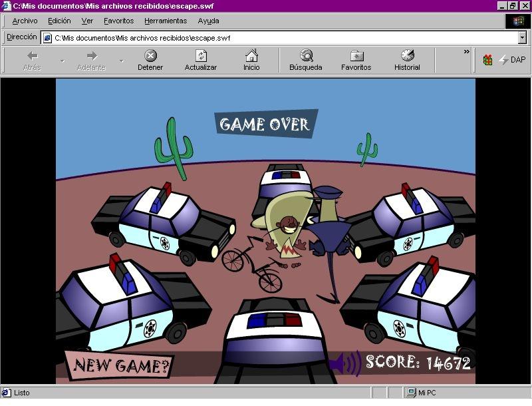The width and height of the screenshot is (532, 406).
Task: Click the NEW GAME? button
Action: [x=120, y=365]
